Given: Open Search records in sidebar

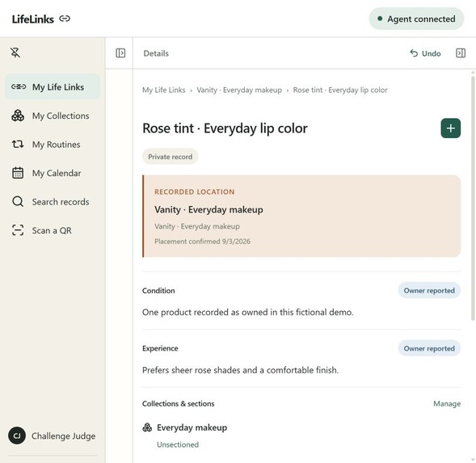Looking at the screenshot, I should coord(52,201).
